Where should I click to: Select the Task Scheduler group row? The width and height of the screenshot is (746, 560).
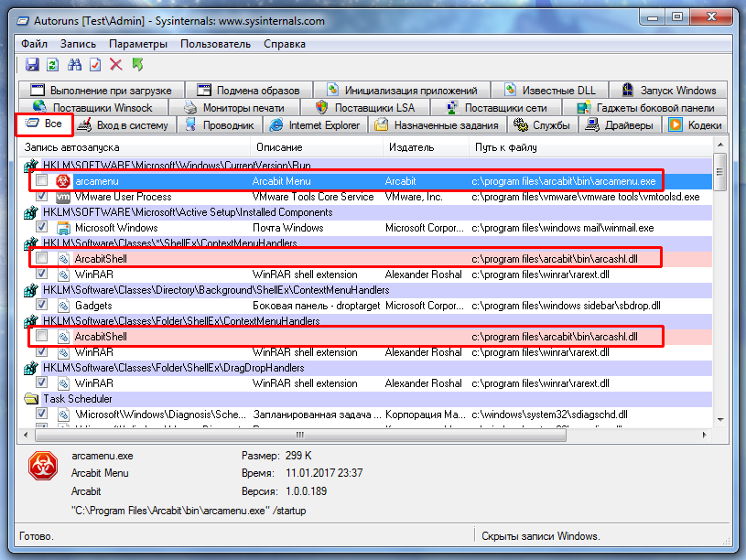pos(368,399)
